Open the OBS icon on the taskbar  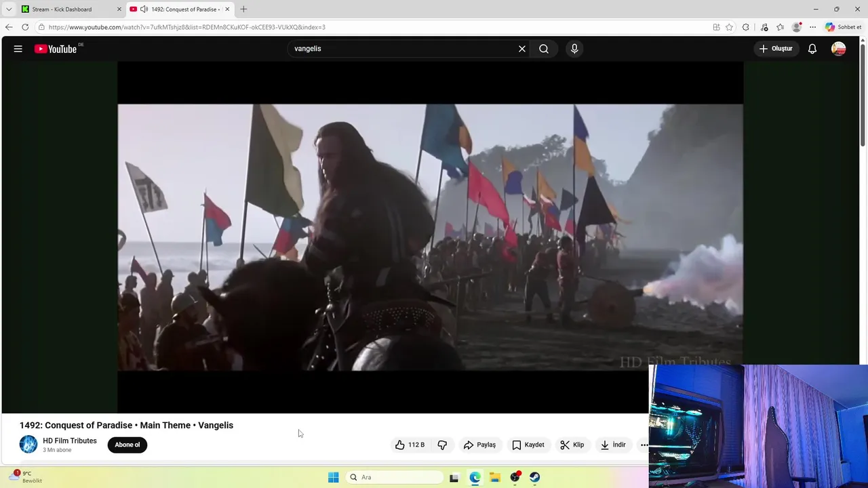(515, 477)
